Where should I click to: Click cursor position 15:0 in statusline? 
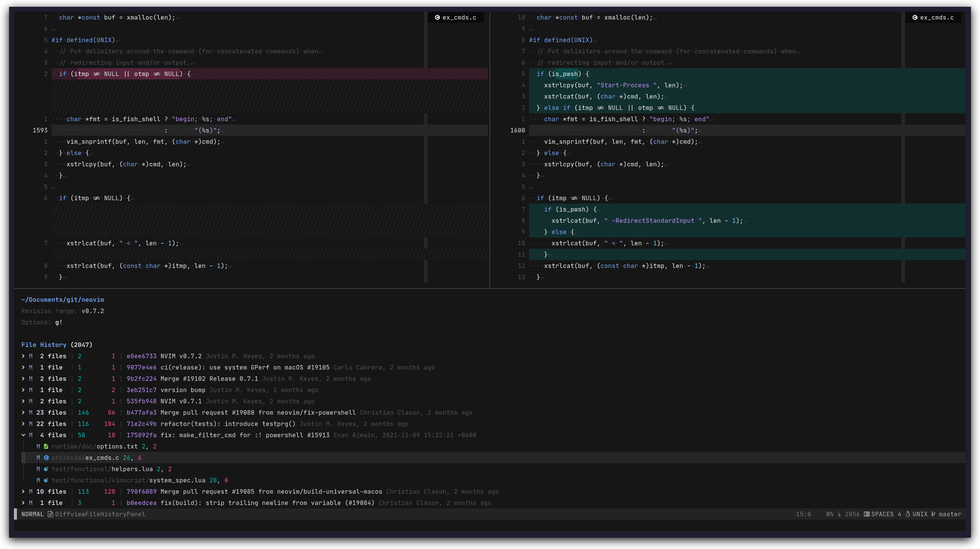click(803, 514)
